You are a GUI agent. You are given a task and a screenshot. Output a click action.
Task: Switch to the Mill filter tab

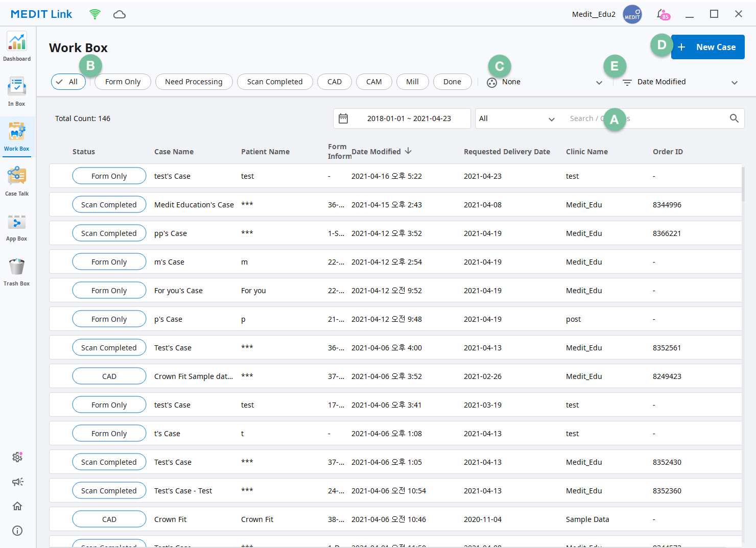pos(412,82)
